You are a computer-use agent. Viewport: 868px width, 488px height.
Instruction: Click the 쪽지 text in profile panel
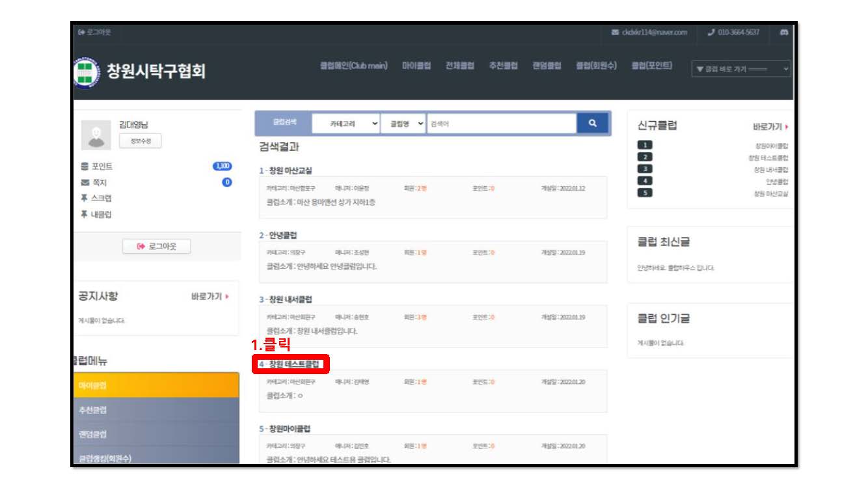pos(99,182)
